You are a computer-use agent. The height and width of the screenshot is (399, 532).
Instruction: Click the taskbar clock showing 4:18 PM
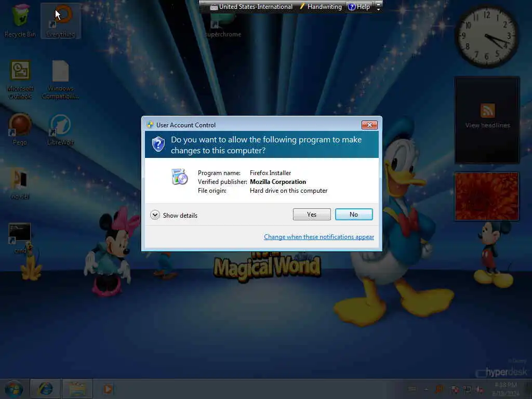click(506, 389)
